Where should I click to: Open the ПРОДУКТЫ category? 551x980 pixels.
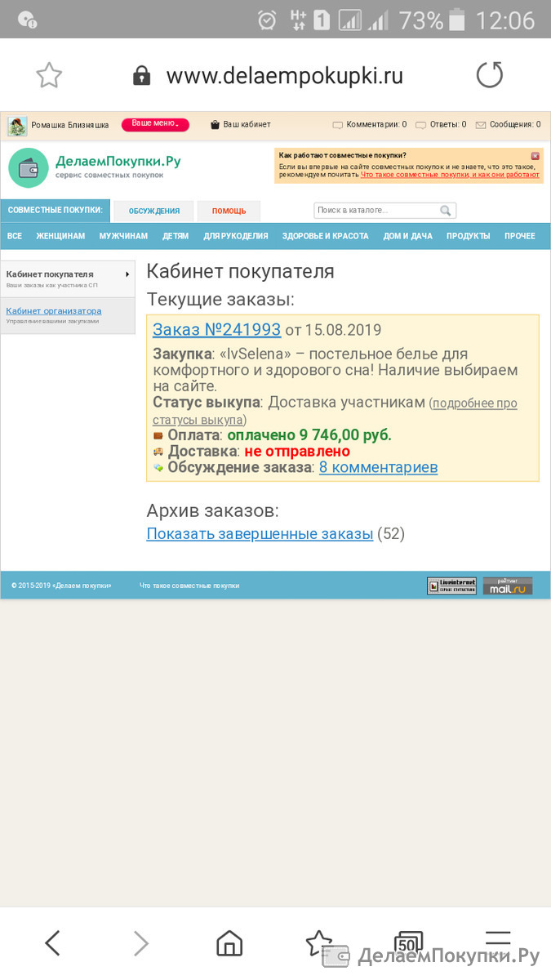point(469,236)
